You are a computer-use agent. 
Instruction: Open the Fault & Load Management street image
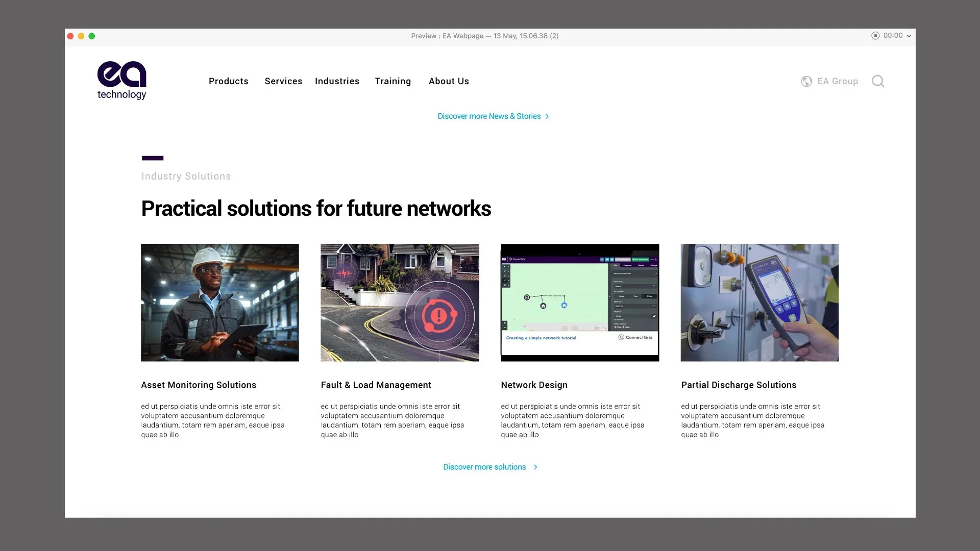[x=400, y=303]
